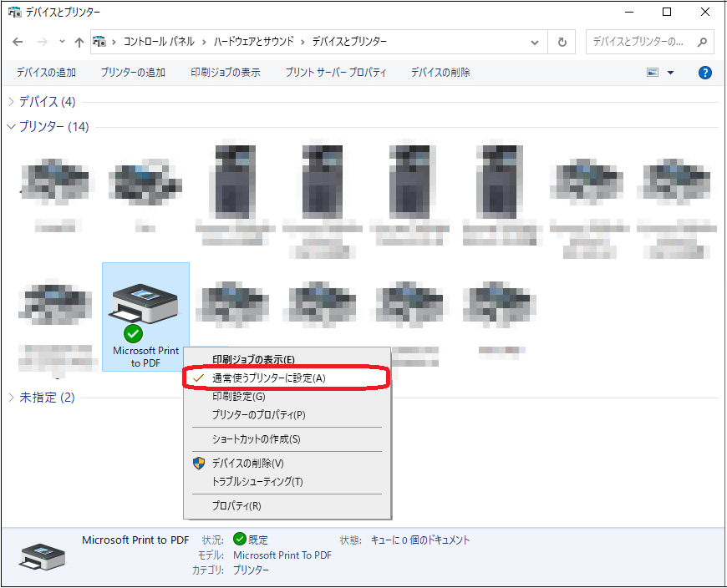The width and height of the screenshot is (727, 588).
Task: Expand the 未指定 (2) group
Action: click(11, 398)
